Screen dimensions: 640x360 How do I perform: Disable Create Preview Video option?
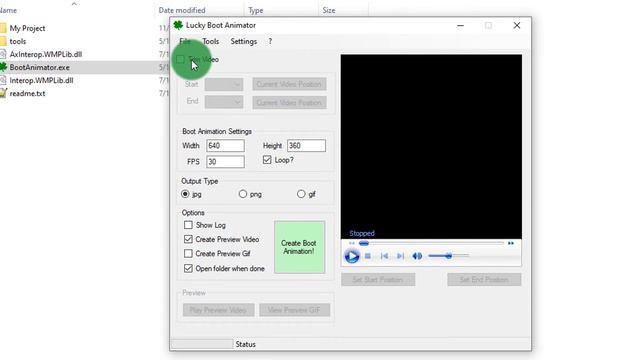[188, 239]
